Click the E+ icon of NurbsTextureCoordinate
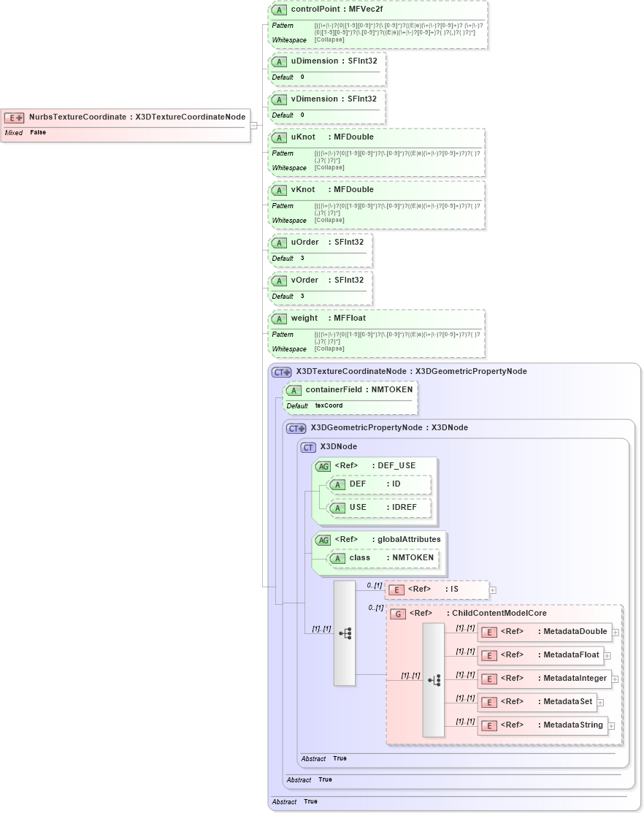This screenshot has width=644, height=813. click(15, 118)
